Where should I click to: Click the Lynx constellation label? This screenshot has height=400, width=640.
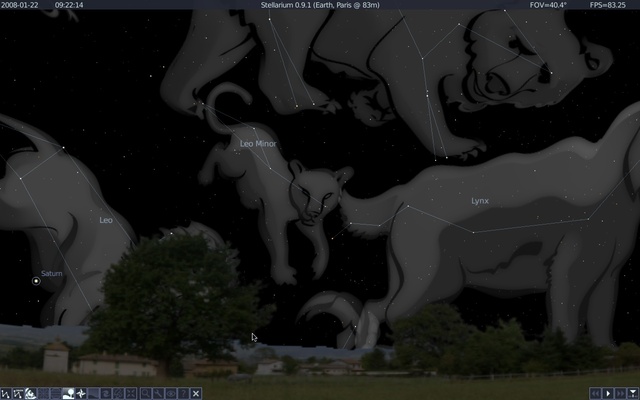click(x=480, y=201)
